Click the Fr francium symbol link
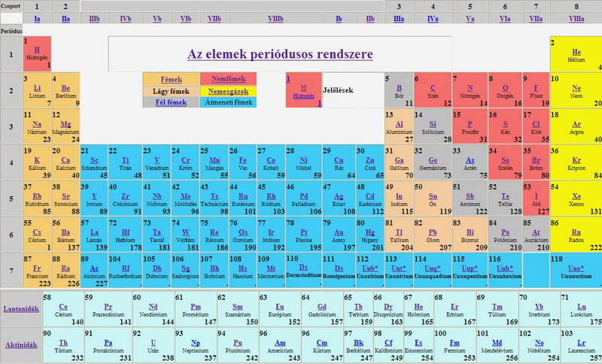Screen dimensions: 602x364 [37, 268]
